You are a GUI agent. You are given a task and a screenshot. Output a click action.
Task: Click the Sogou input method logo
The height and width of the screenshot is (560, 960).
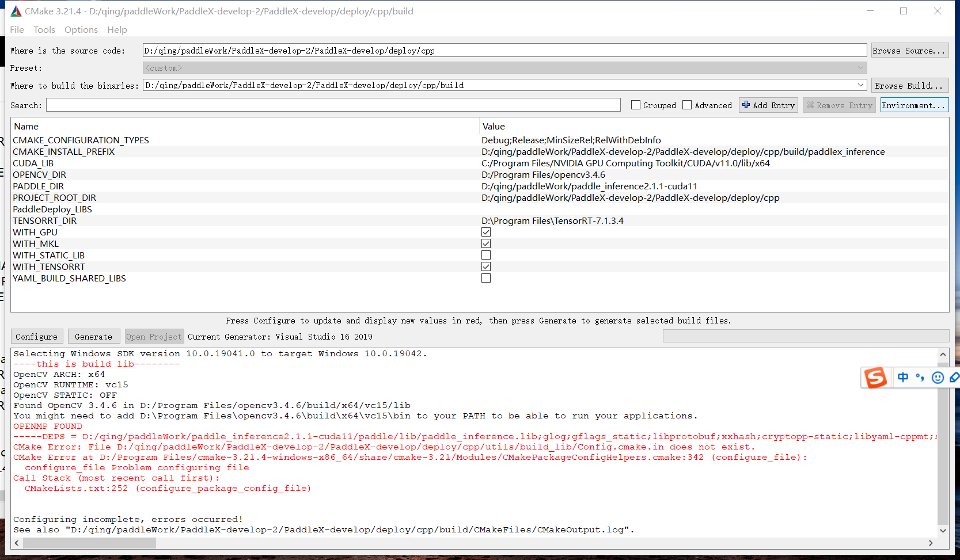point(876,378)
